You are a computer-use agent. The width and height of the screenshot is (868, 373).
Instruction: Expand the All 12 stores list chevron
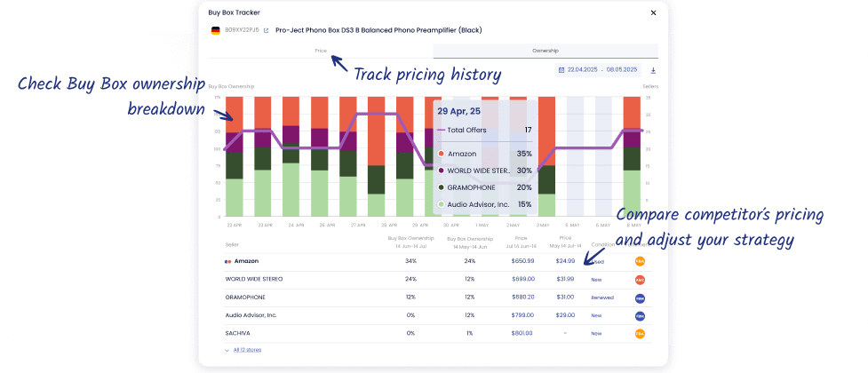point(227,351)
